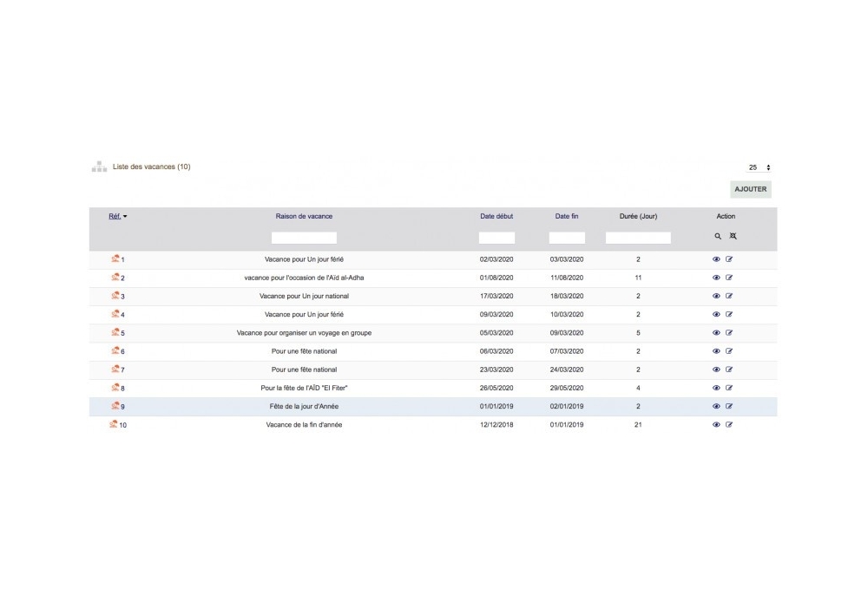868x589 pixels.
Task: Click the stepper arrows beside 25
Action: [767, 167]
